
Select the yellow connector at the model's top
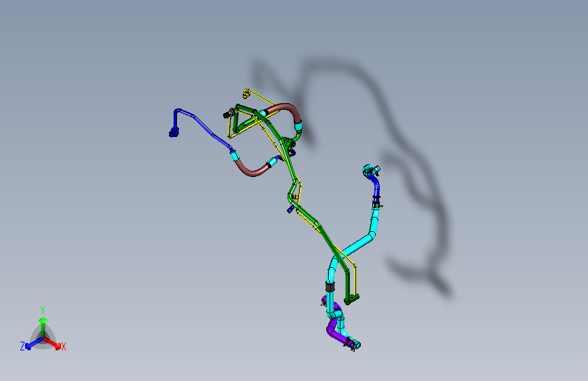point(246,93)
